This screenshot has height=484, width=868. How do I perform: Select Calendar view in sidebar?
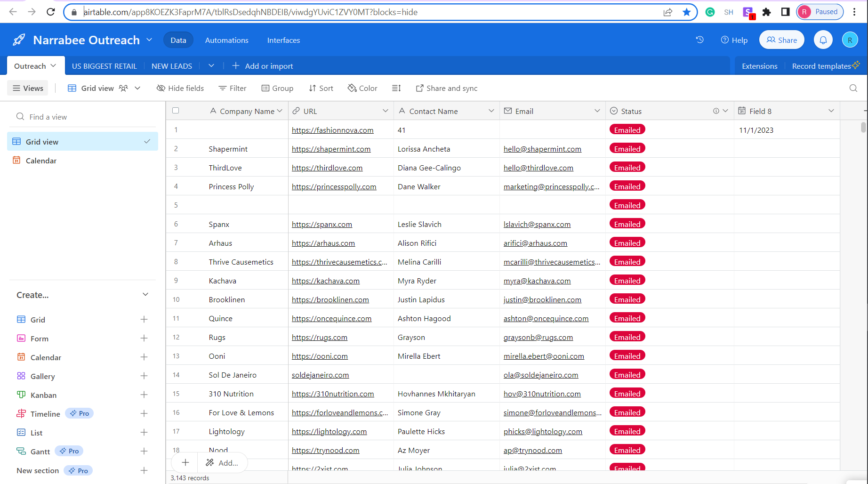[82, 161]
